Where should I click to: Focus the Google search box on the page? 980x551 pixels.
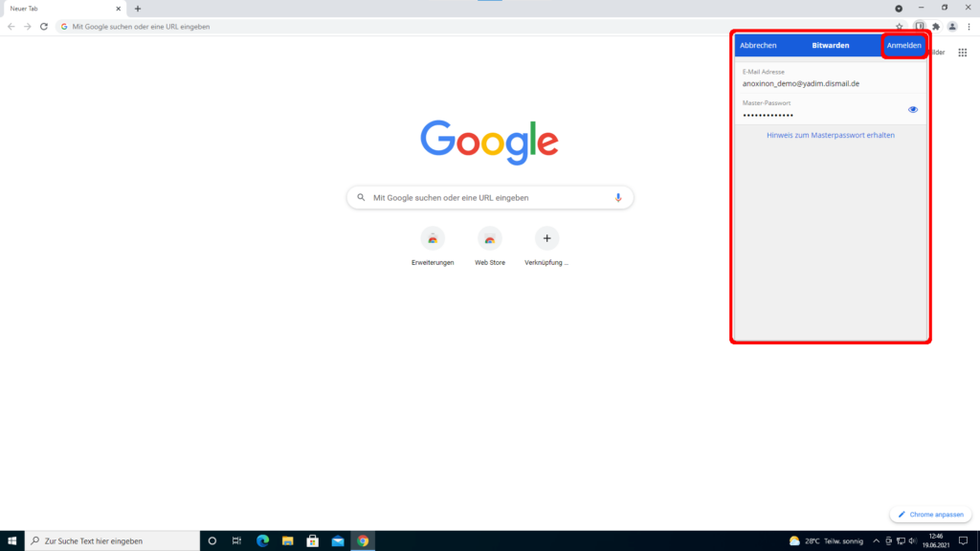490,197
